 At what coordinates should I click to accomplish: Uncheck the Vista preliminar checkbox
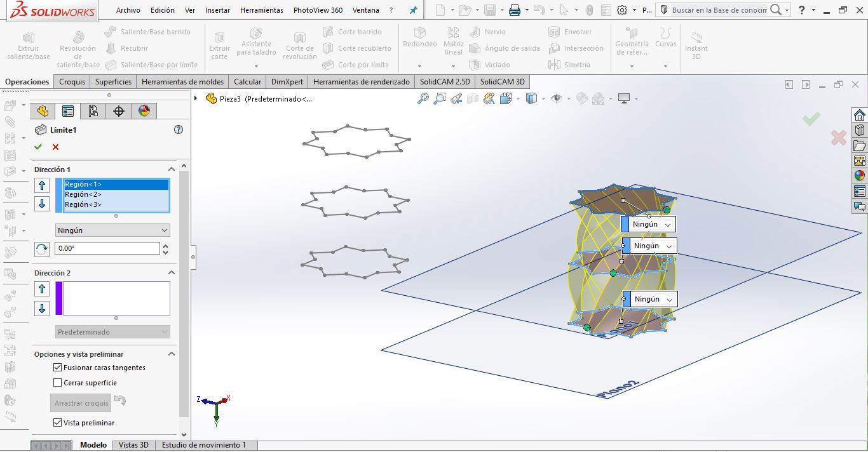pos(58,423)
